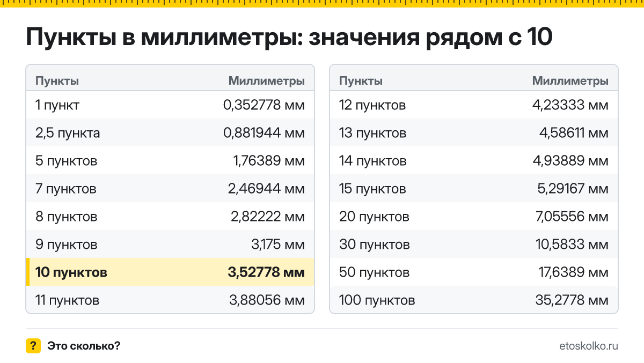Select the '2,46944 мм' value

pos(267,189)
